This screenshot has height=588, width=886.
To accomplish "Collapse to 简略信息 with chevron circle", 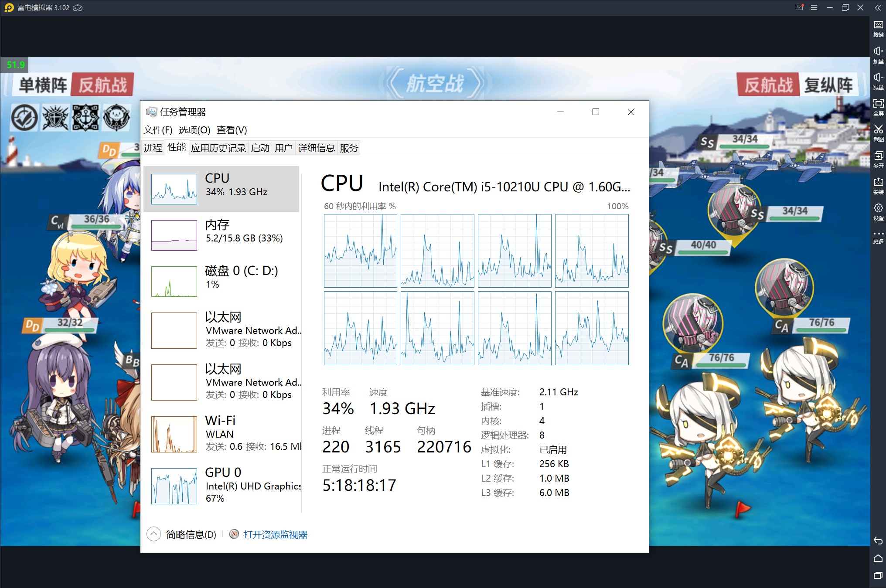I will 153,534.
